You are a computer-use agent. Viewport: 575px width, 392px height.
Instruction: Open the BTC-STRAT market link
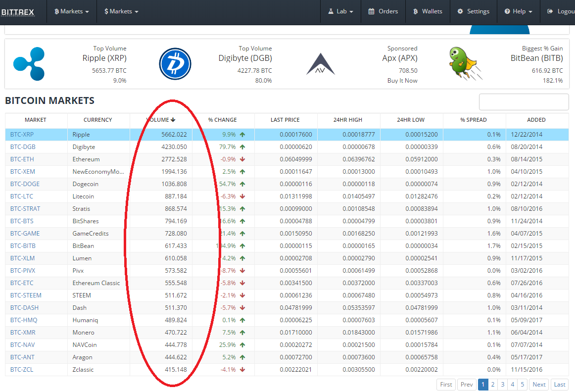(x=25, y=209)
